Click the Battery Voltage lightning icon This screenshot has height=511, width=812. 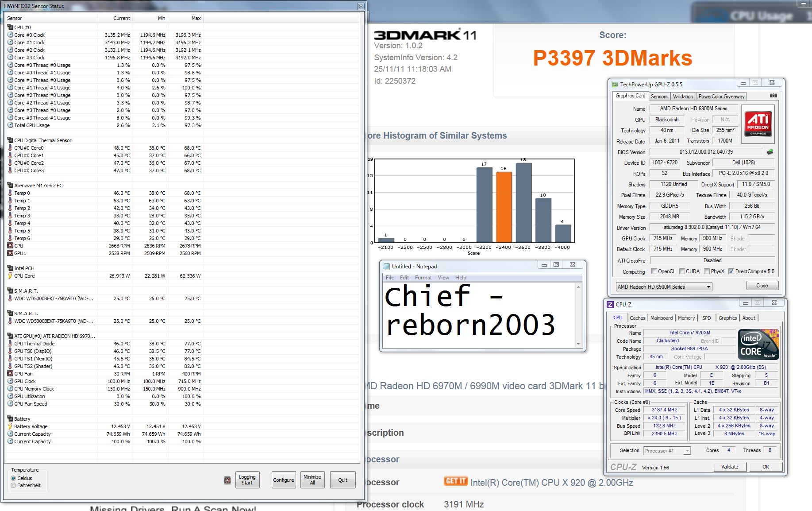(x=10, y=426)
